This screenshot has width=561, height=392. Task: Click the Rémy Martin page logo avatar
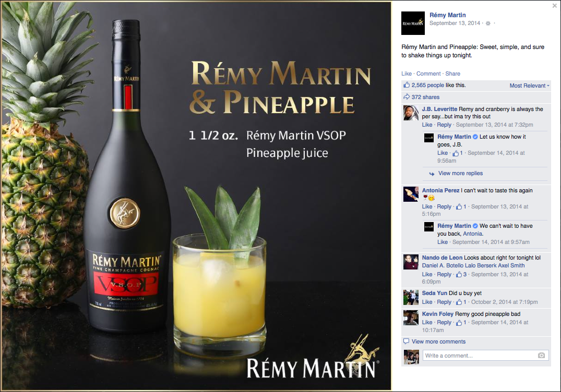tap(413, 23)
